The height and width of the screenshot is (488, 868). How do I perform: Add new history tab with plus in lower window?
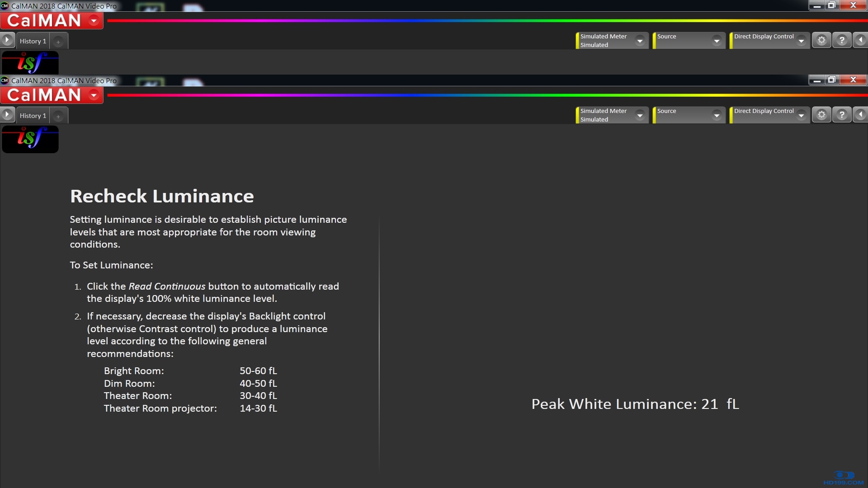click(58, 116)
